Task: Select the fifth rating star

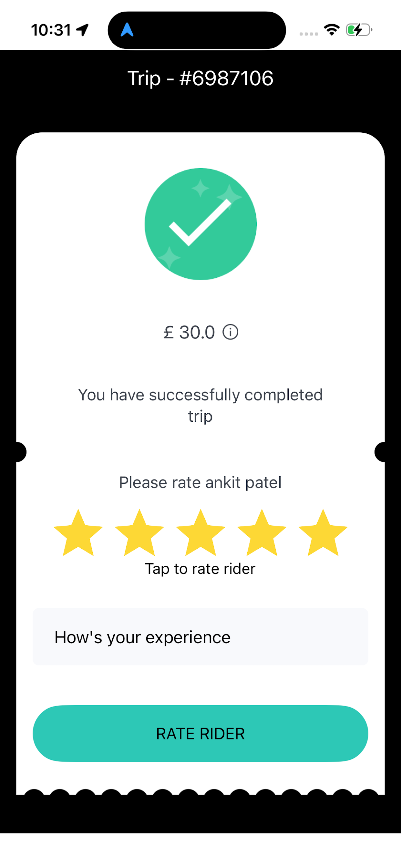Action: [323, 533]
